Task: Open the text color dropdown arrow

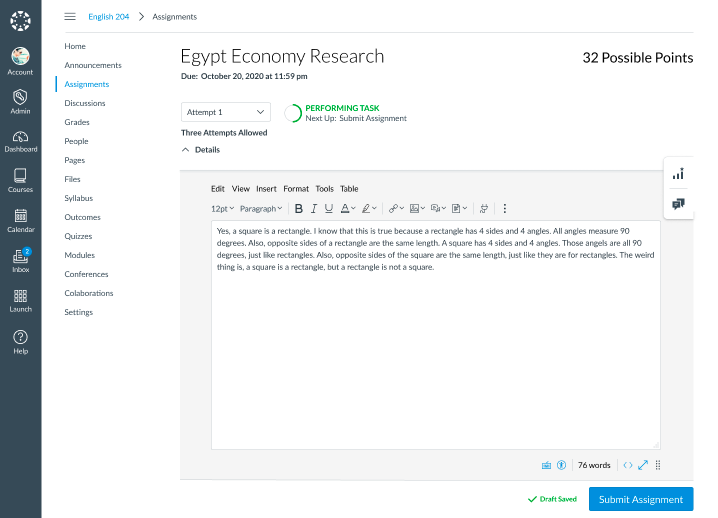Action: [x=353, y=209]
